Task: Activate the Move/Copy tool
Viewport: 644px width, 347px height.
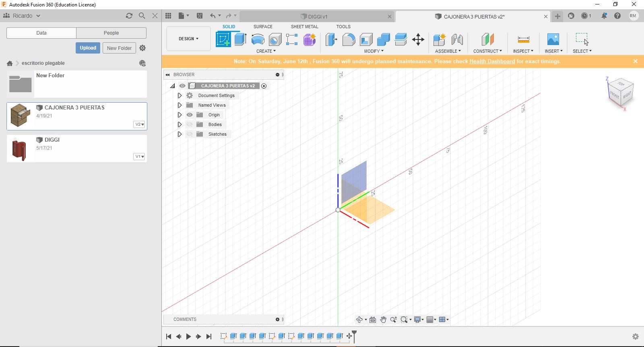Action: [x=418, y=39]
